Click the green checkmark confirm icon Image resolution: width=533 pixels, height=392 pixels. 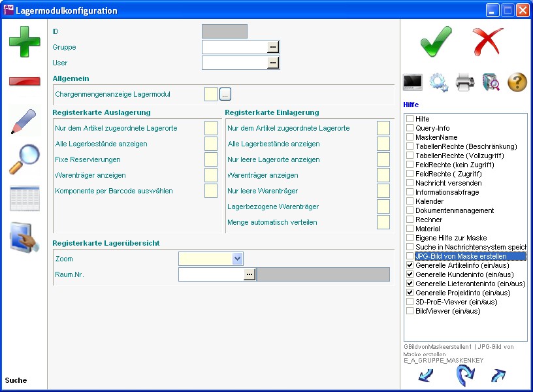pos(436,42)
